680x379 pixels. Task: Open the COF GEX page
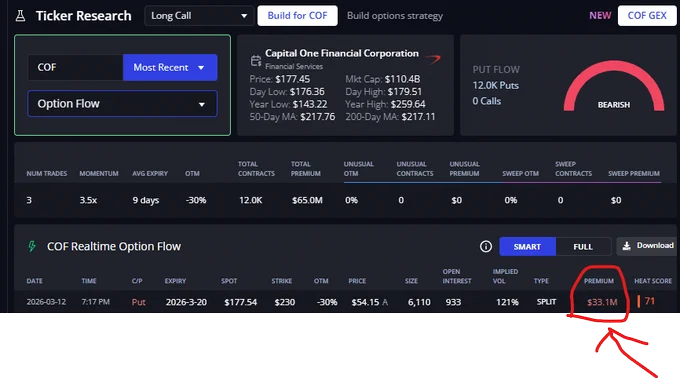pyautogui.click(x=647, y=16)
